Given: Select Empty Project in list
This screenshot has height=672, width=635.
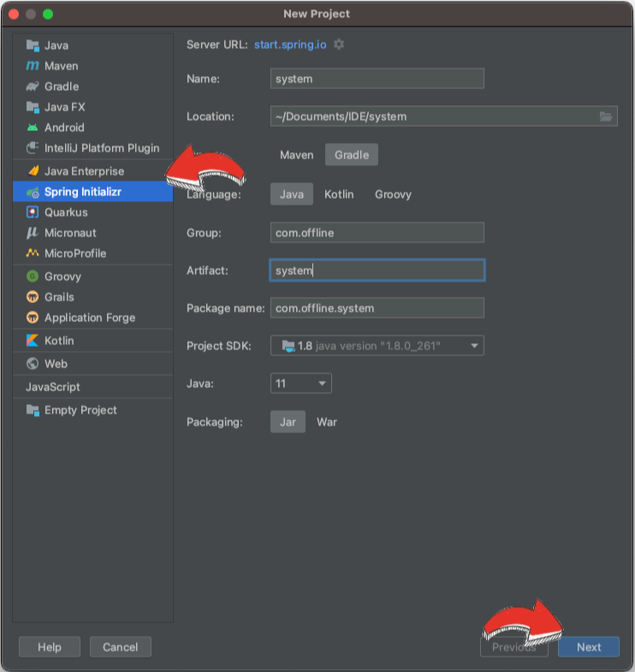Looking at the screenshot, I should coord(93,410).
